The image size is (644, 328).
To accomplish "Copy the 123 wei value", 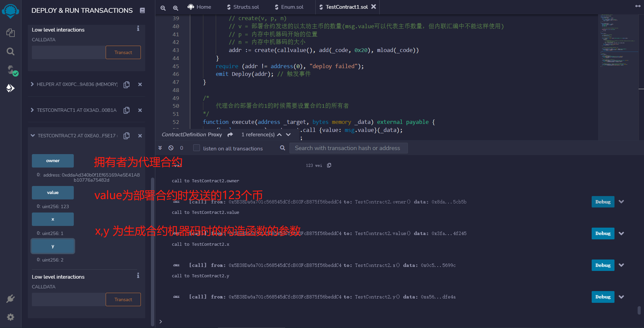I will pos(329,165).
